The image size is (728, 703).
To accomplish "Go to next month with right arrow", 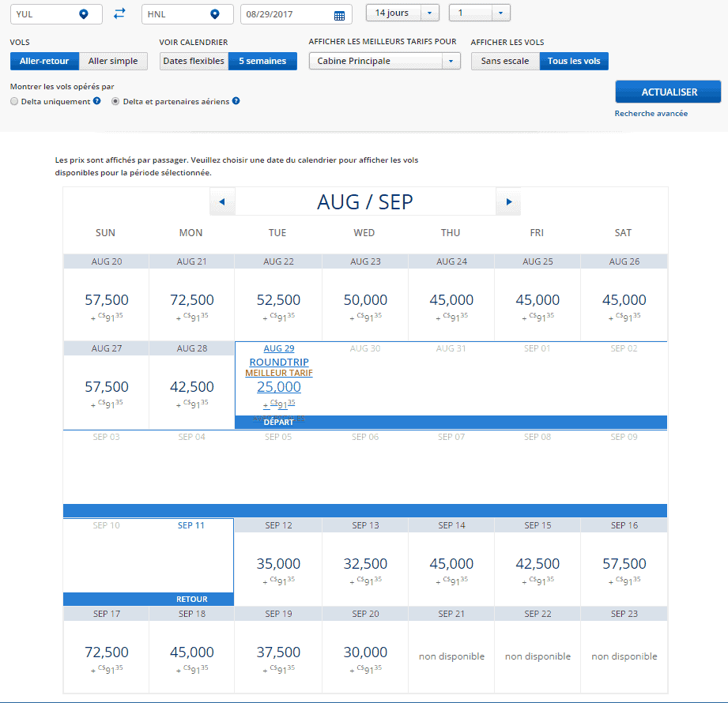I will click(508, 202).
